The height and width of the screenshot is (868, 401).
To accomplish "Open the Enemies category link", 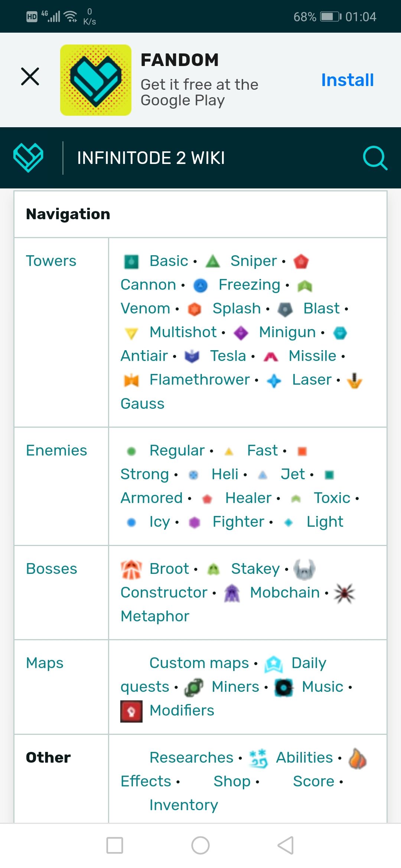I will pos(56,450).
